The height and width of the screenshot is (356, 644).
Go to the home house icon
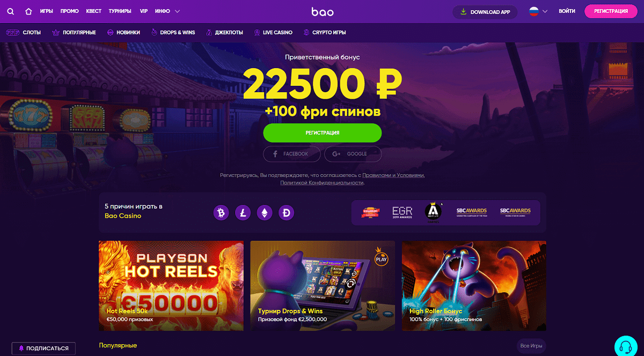pyautogui.click(x=29, y=11)
